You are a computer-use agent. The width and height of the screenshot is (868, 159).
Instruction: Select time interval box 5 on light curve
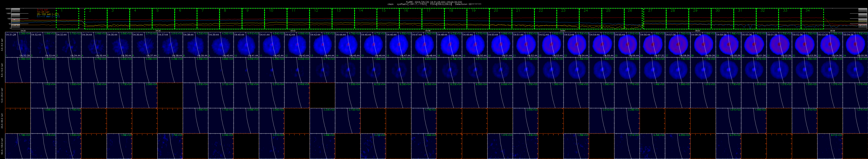[x=163, y=19]
